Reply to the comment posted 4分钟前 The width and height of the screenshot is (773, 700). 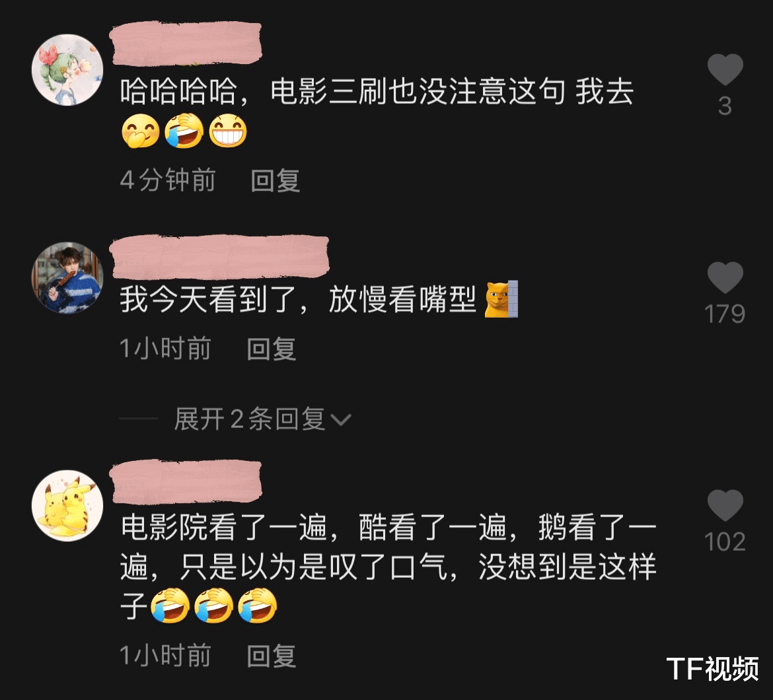[x=275, y=180]
